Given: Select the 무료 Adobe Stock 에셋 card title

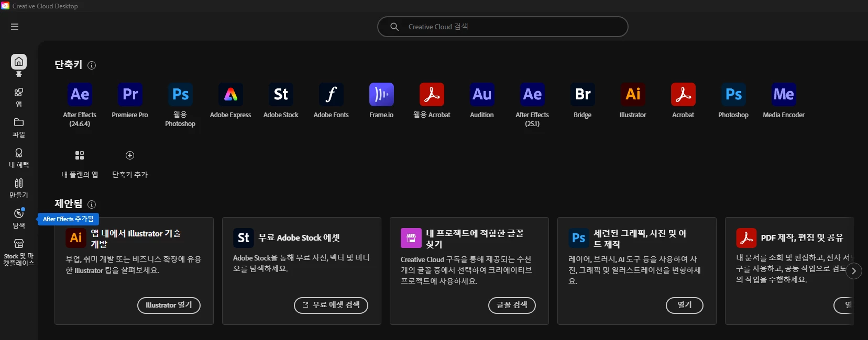Looking at the screenshot, I should click(x=299, y=238).
